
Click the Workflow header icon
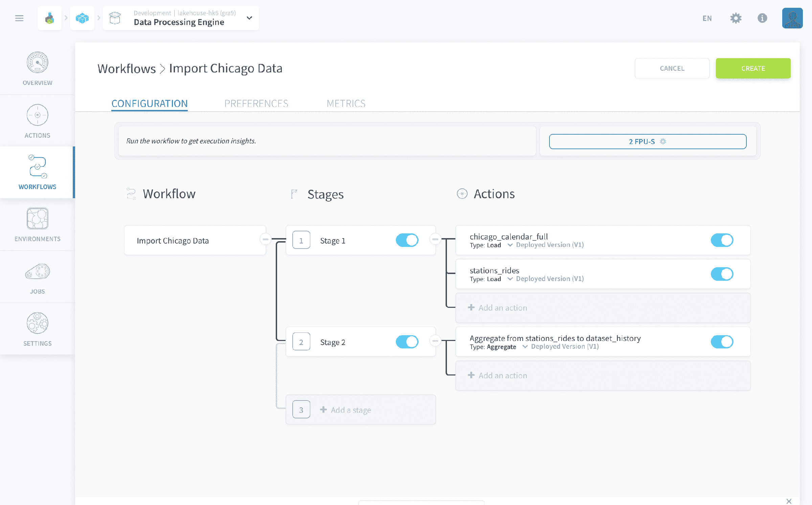(x=131, y=193)
